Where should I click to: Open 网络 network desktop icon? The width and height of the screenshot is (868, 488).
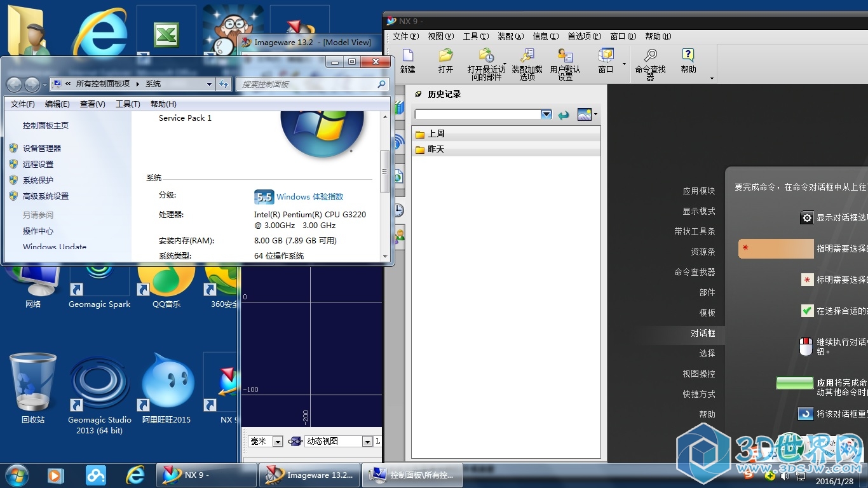[33, 287]
